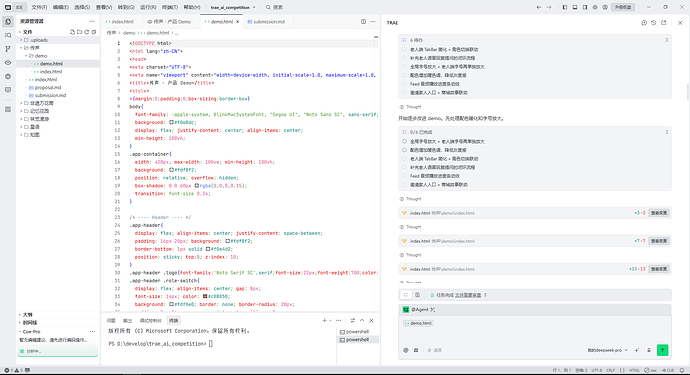Click the rgba color swatch on line 19
This screenshot has width=690, height=375.
(x=196, y=186)
